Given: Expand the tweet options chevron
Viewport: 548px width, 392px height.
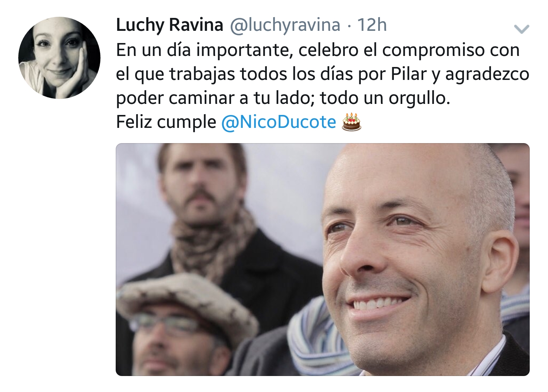Looking at the screenshot, I should click(x=521, y=29).
